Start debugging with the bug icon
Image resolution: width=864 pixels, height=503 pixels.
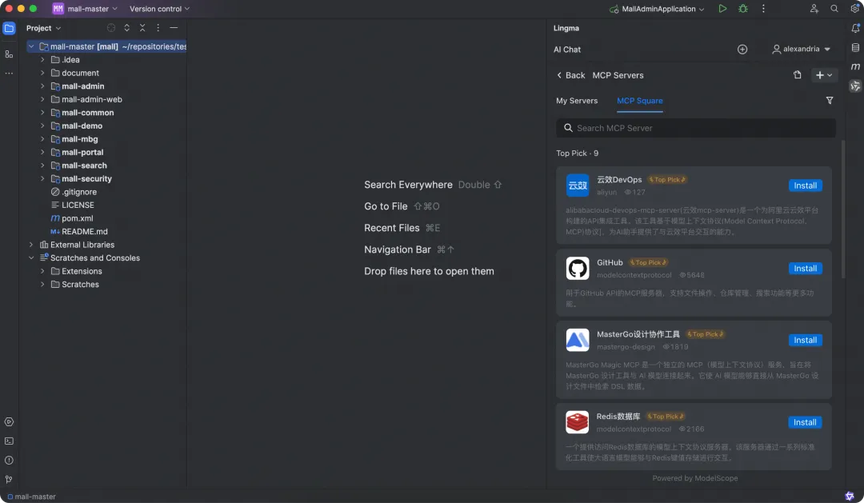coord(743,9)
